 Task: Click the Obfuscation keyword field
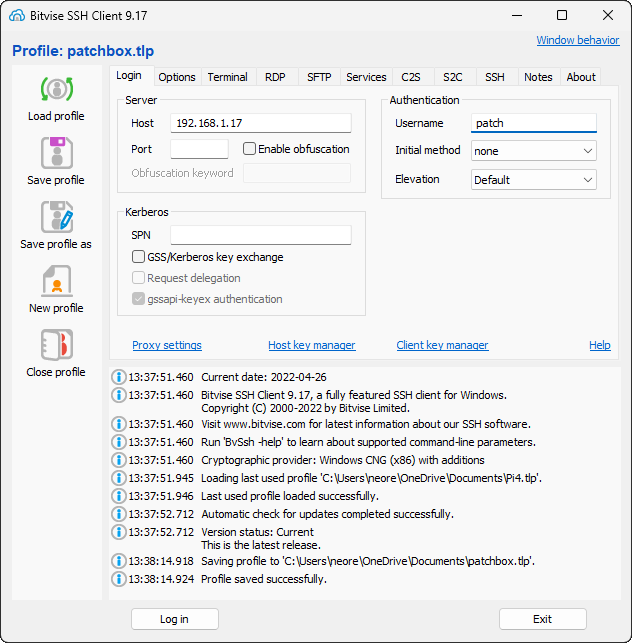tap(297, 173)
